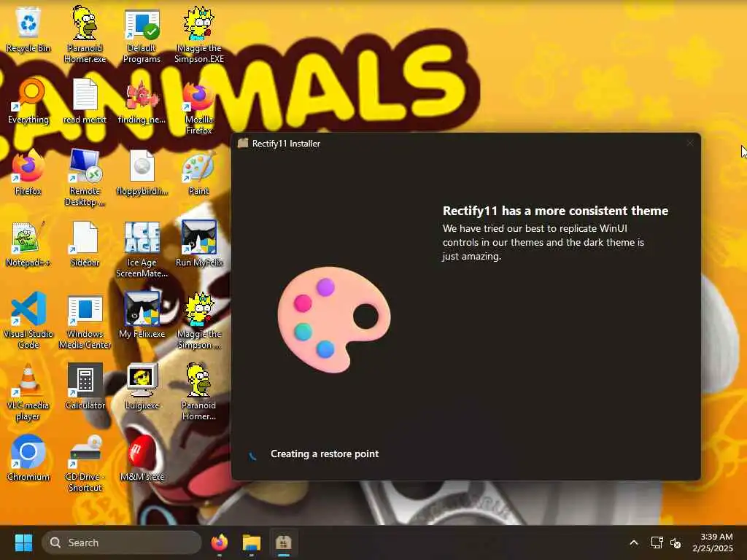Select My Felix.exe icon

coord(142,315)
